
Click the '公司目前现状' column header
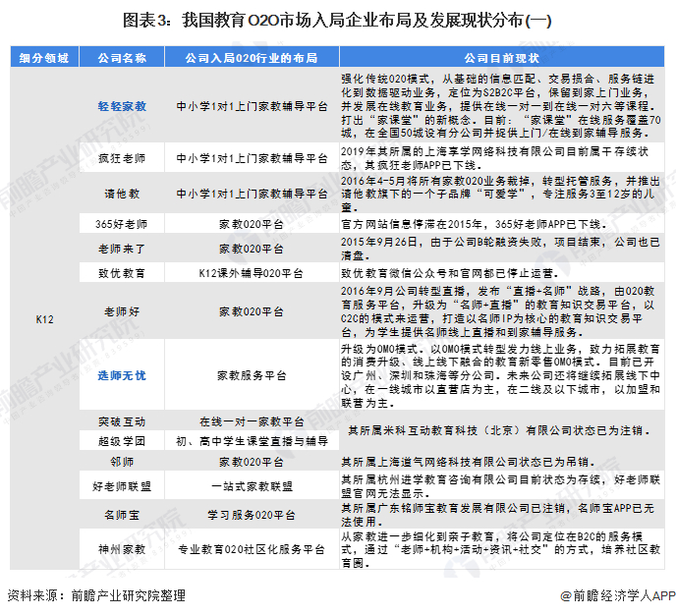[502, 58]
